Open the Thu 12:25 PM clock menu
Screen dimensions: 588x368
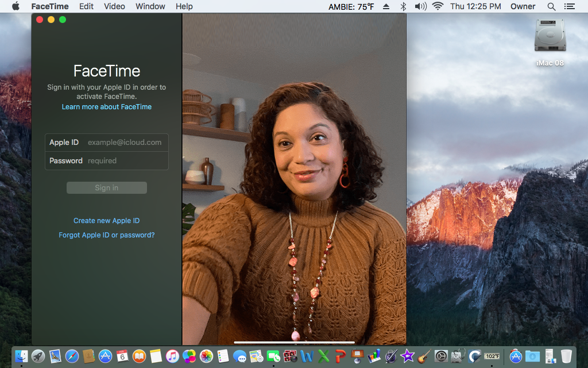(475, 6)
